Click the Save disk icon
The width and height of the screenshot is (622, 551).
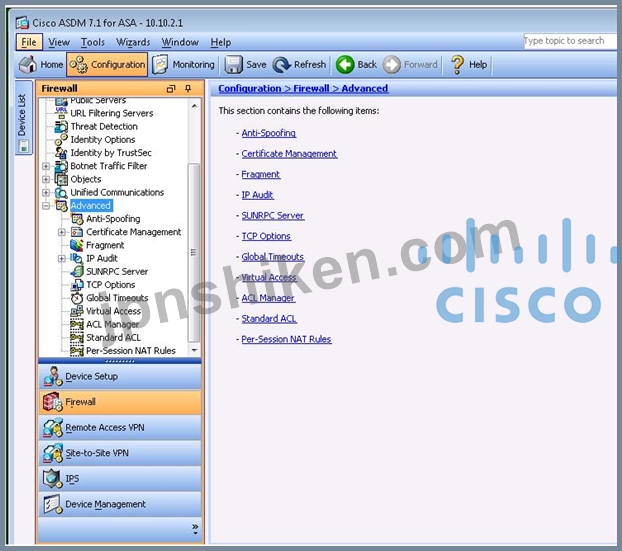(233, 64)
